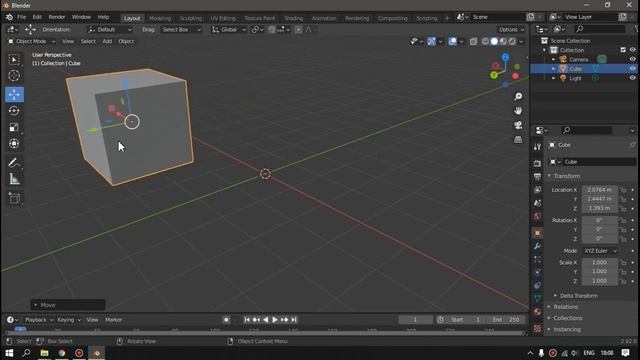Open the Global transform orientation dropdown
The height and width of the screenshot is (360, 640).
click(229, 29)
